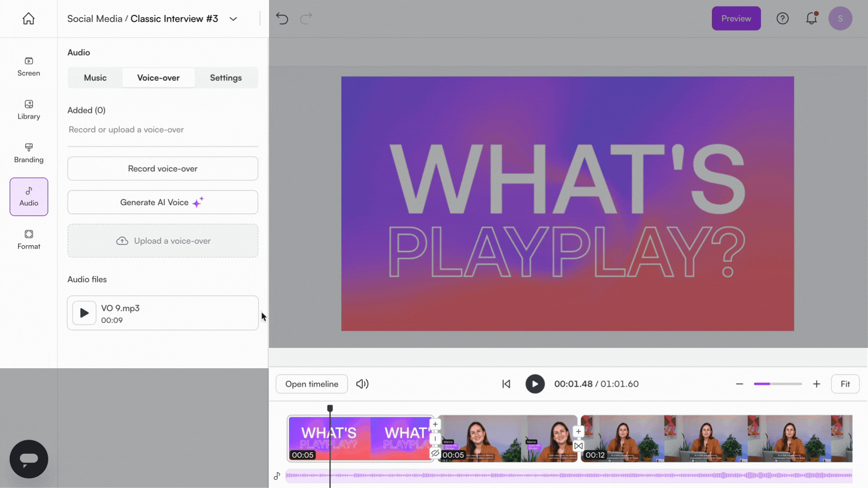Open the help question mark icon
Screen dimensions: 868x488
782,19
